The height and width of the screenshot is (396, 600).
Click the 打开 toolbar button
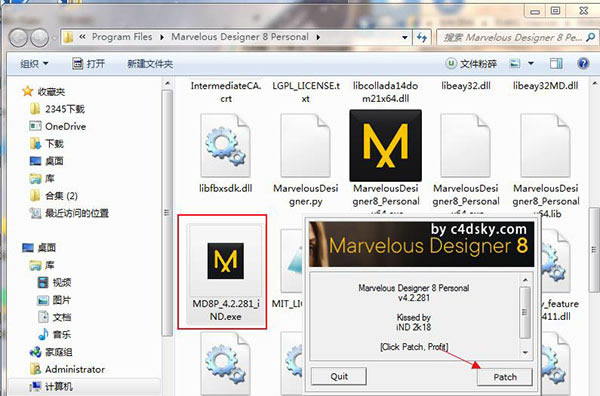pos(88,64)
